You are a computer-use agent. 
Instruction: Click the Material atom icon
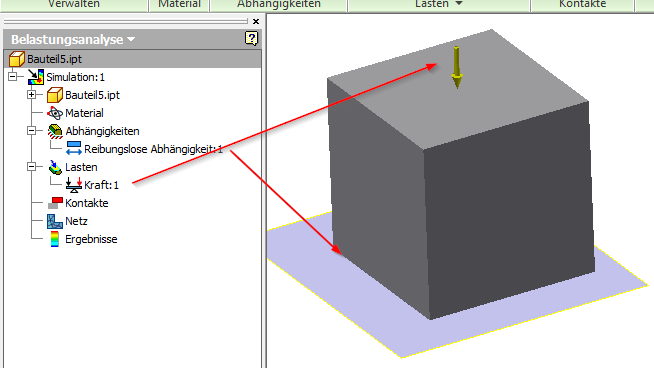(55, 113)
